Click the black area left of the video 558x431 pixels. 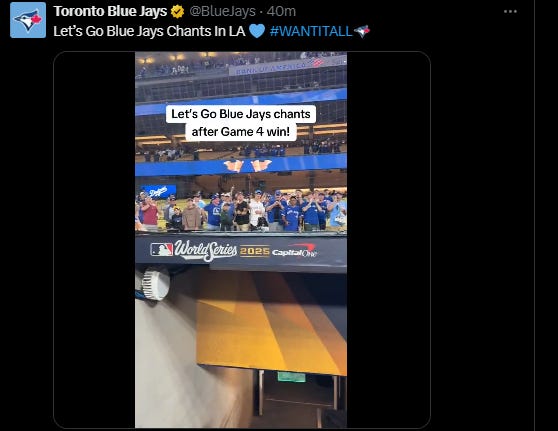tap(94, 240)
